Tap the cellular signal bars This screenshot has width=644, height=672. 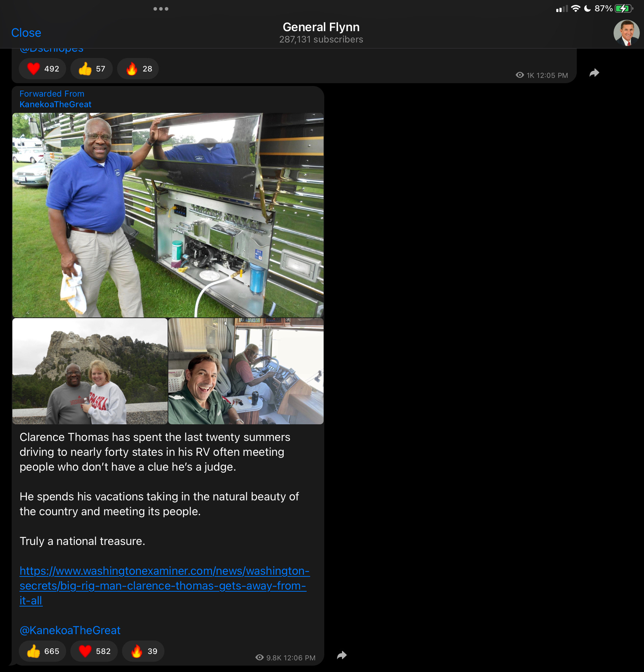(x=562, y=9)
